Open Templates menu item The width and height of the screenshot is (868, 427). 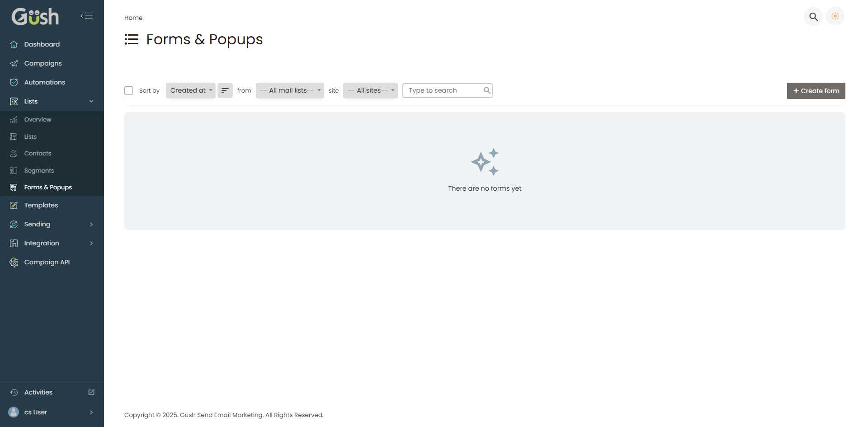(x=52, y=205)
